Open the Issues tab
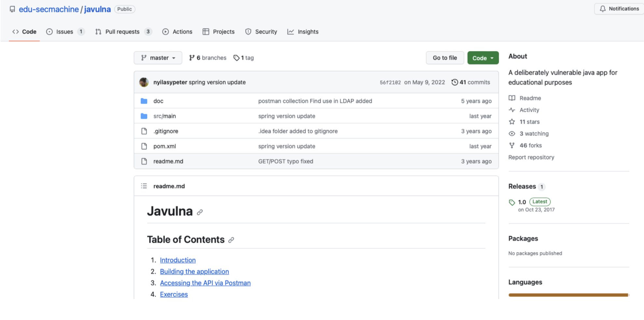Viewport: 644px width, 320px height. (65, 32)
